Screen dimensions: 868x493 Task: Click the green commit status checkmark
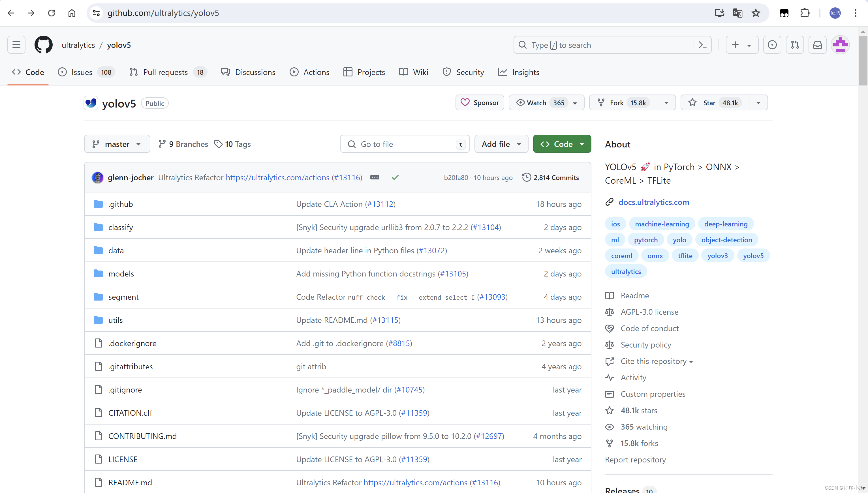pyautogui.click(x=395, y=177)
